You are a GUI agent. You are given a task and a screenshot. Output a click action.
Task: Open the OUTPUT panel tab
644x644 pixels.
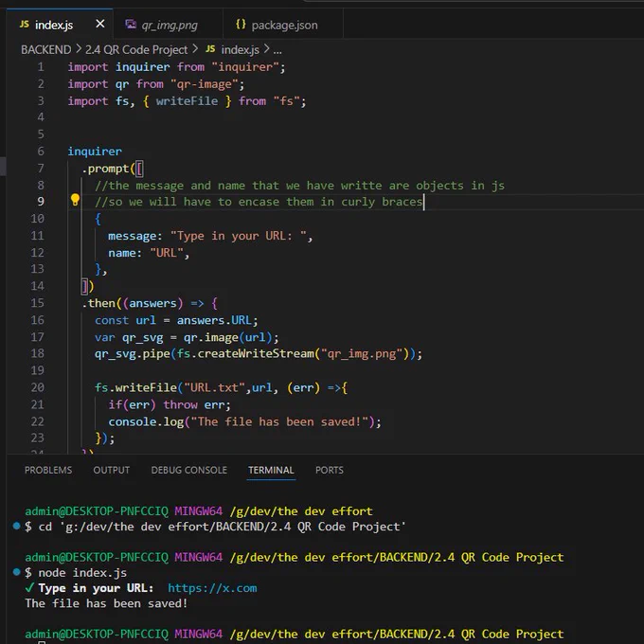112,470
